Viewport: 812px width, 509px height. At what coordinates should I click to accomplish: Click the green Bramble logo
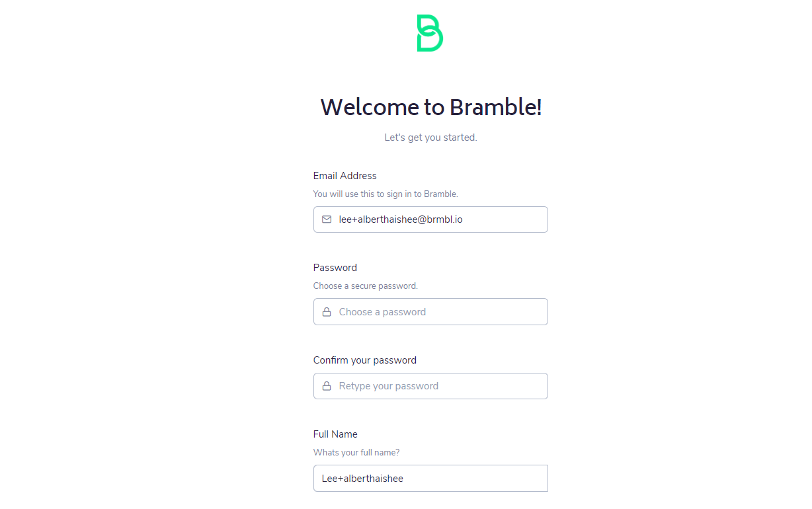coord(430,33)
